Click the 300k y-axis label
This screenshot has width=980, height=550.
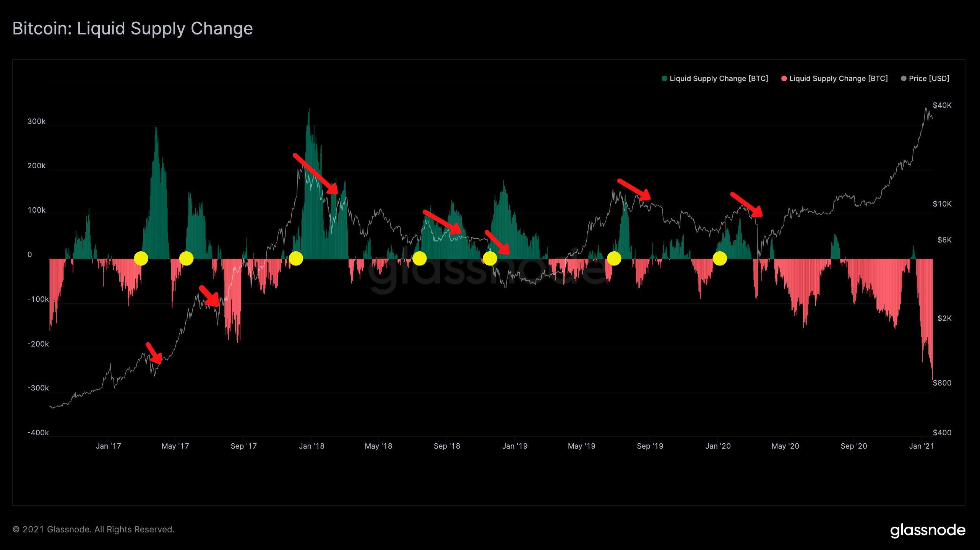[x=36, y=121]
